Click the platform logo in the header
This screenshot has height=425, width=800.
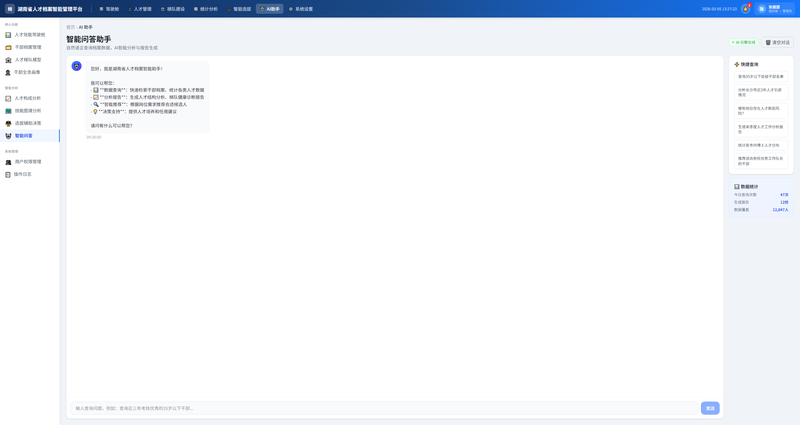[x=10, y=9]
